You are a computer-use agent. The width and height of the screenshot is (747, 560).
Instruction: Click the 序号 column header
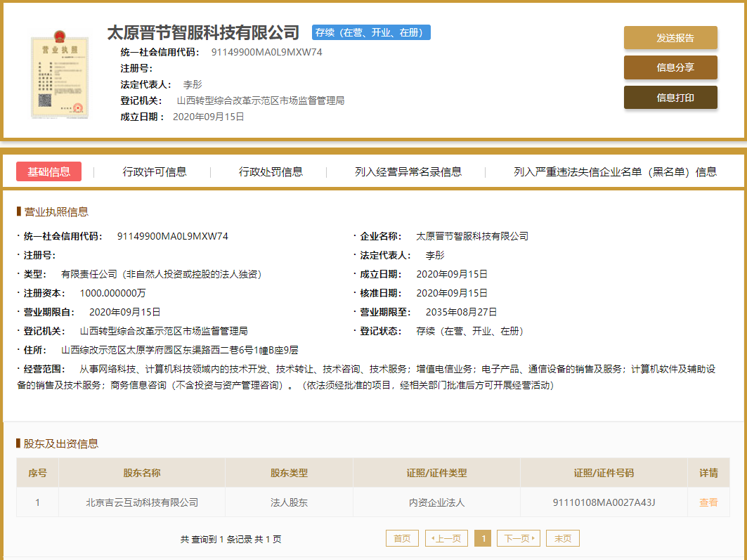[x=38, y=473]
